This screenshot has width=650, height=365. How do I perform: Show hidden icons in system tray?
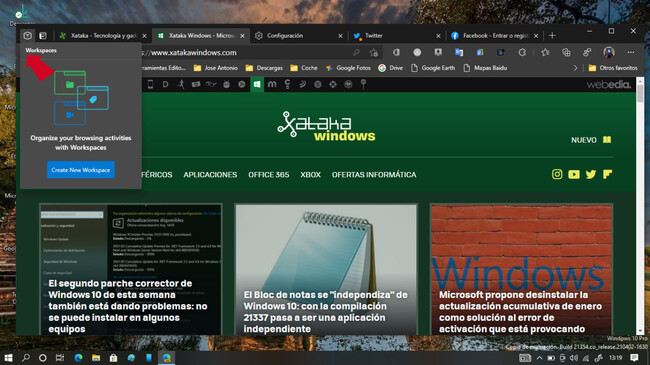click(539, 358)
